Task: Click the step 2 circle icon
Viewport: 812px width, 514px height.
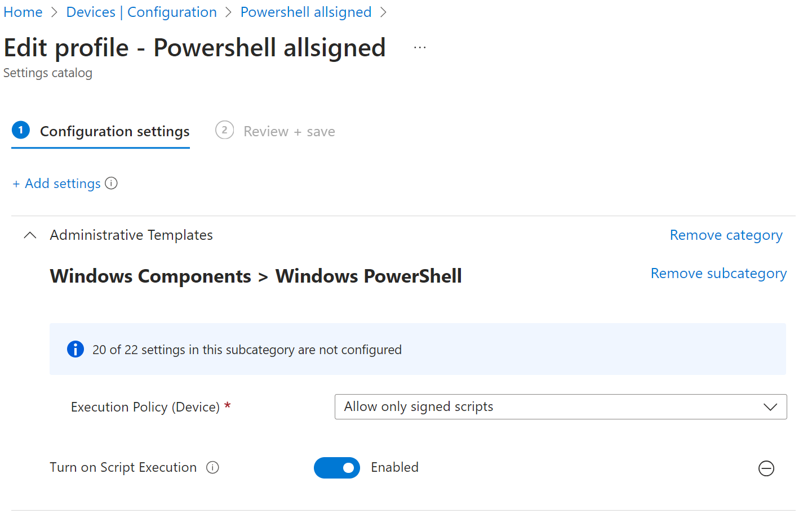Action: click(x=224, y=131)
